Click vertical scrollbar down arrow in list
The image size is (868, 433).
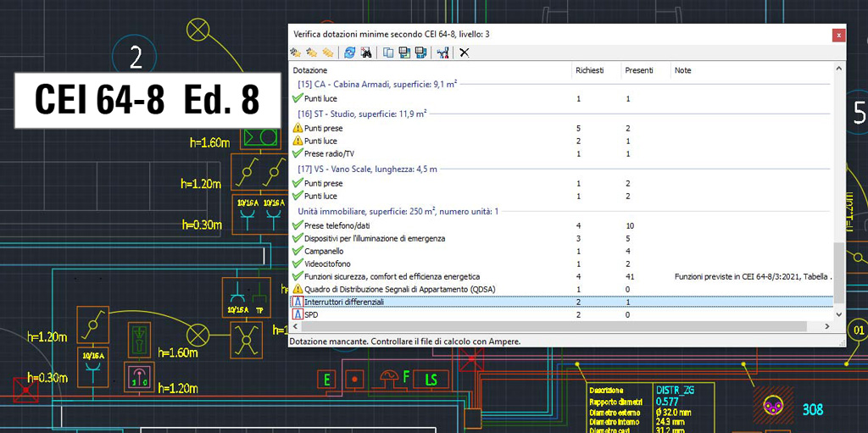pyautogui.click(x=838, y=314)
